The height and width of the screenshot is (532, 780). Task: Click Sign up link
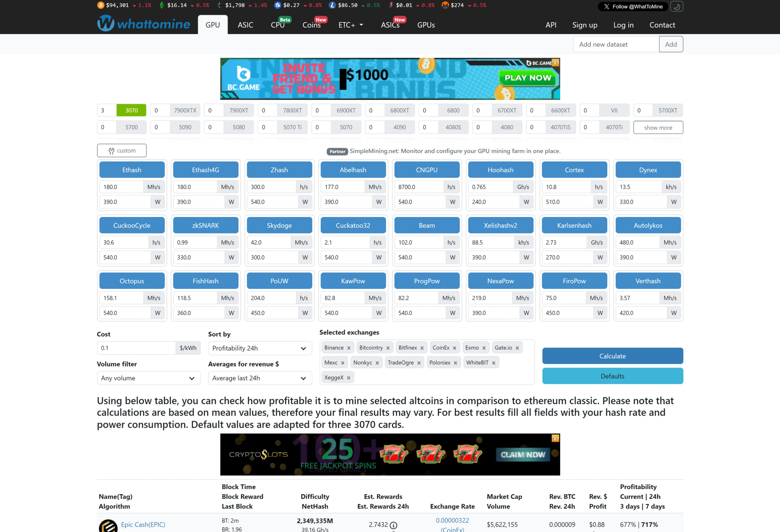point(585,25)
